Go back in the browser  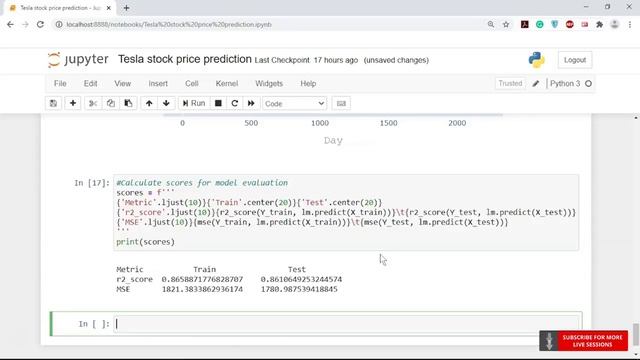[10, 24]
